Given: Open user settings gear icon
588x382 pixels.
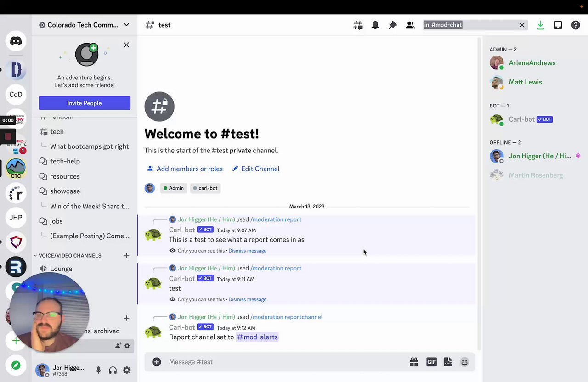Looking at the screenshot, I should point(127,370).
